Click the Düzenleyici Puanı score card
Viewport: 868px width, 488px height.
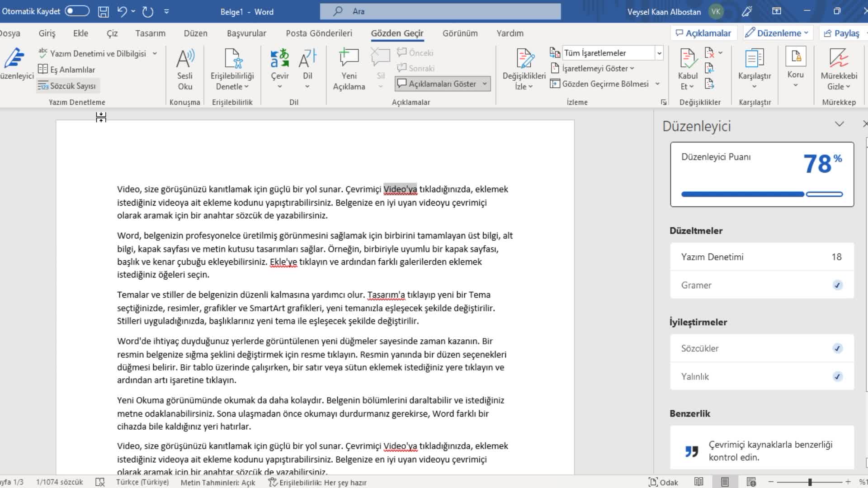762,174
